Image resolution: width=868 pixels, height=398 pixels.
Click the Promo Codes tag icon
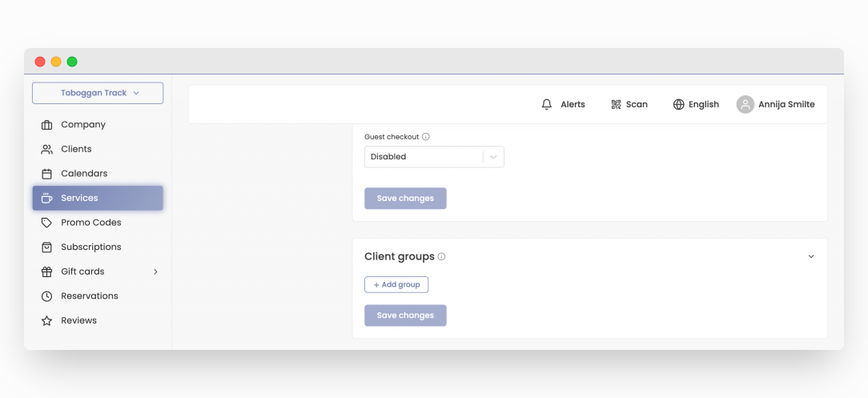47,223
